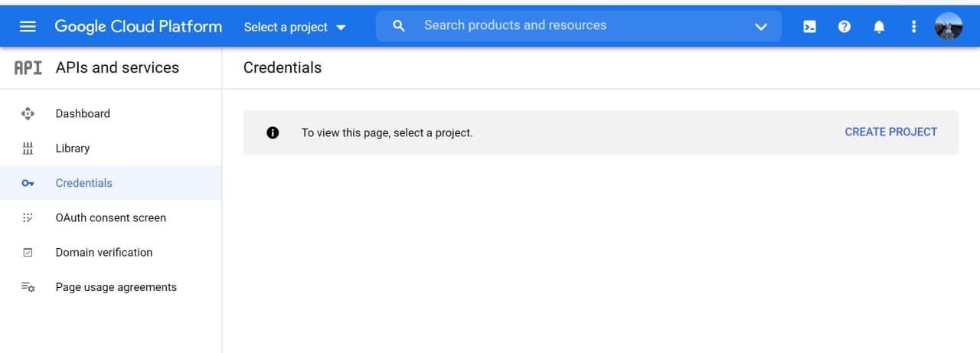This screenshot has height=353, width=980.
Task: Open the help question mark icon
Action: [844, 27]
